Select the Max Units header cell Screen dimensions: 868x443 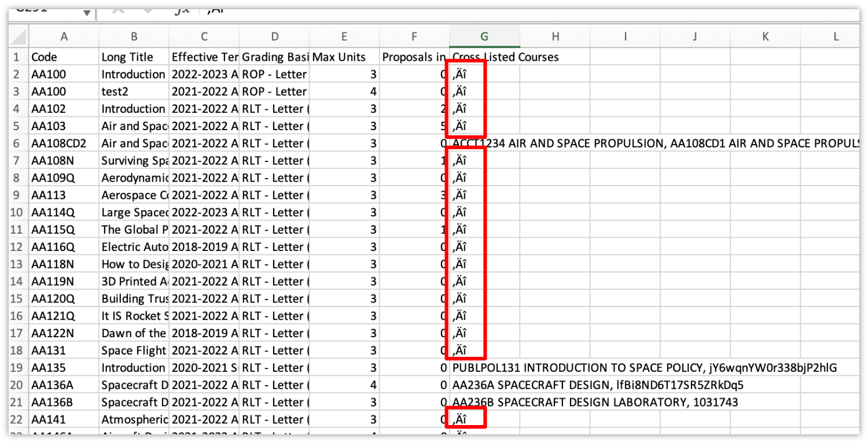click(344, 57)
